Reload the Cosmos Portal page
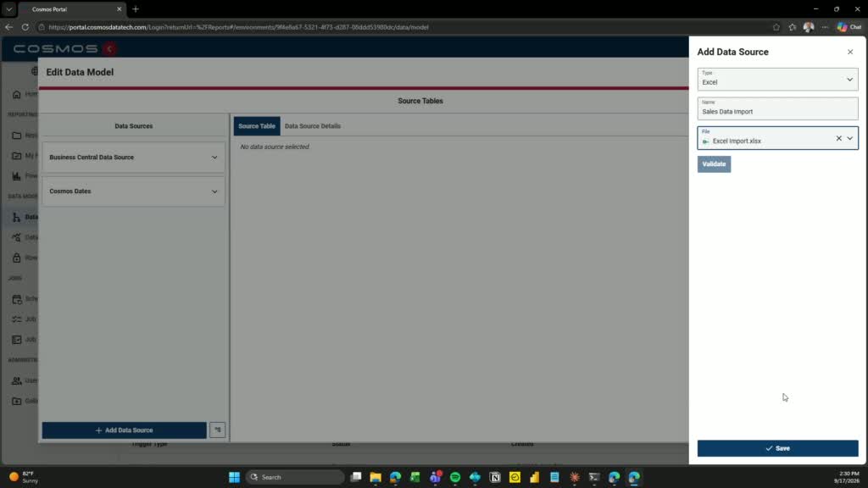Viewport: 868px width, 488px height. click(25, 26)
